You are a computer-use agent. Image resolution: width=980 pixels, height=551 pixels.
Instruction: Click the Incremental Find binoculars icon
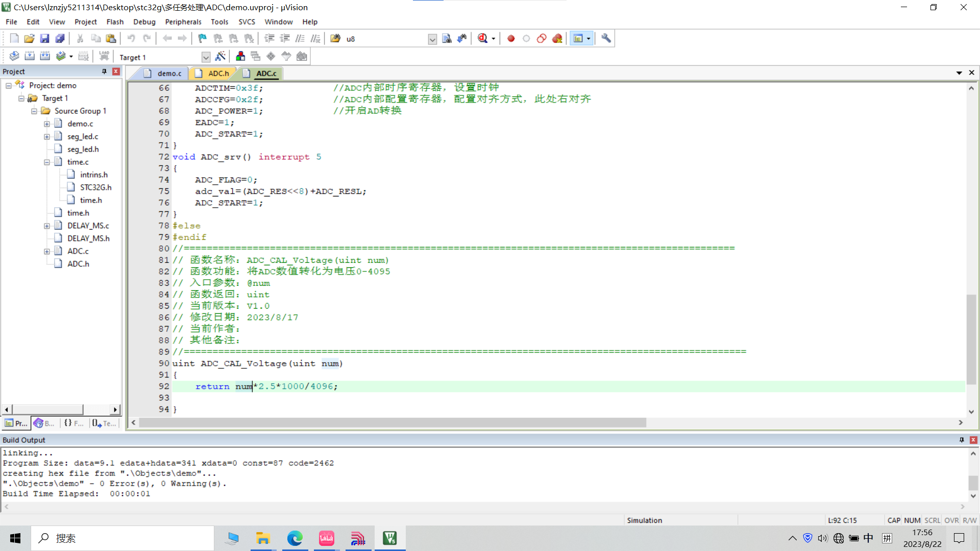(x=462, y=38)
